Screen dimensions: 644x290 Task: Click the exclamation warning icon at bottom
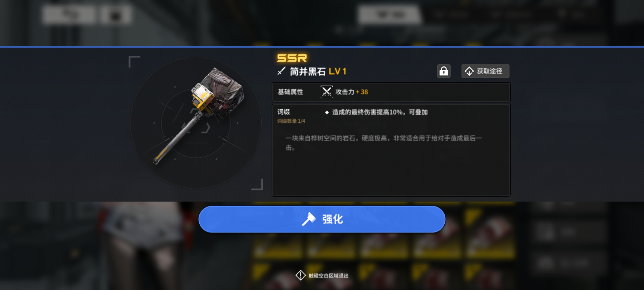(301, 275)
